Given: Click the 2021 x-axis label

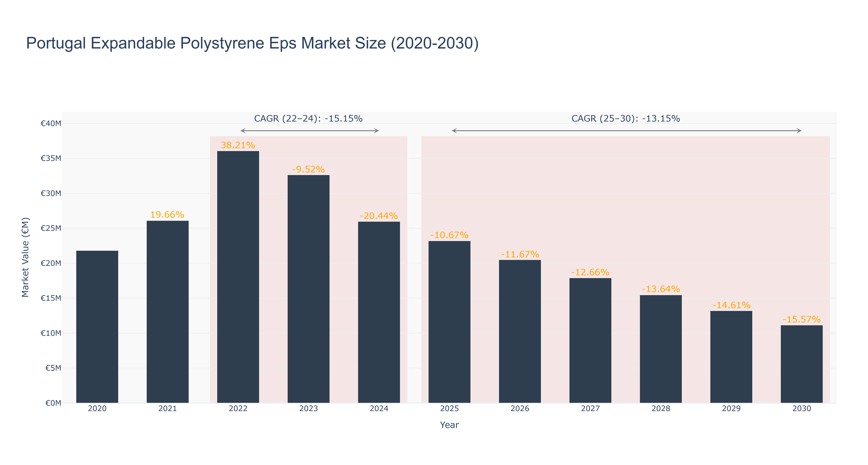Looking at the screenshot, I should (x=167, y=409).
